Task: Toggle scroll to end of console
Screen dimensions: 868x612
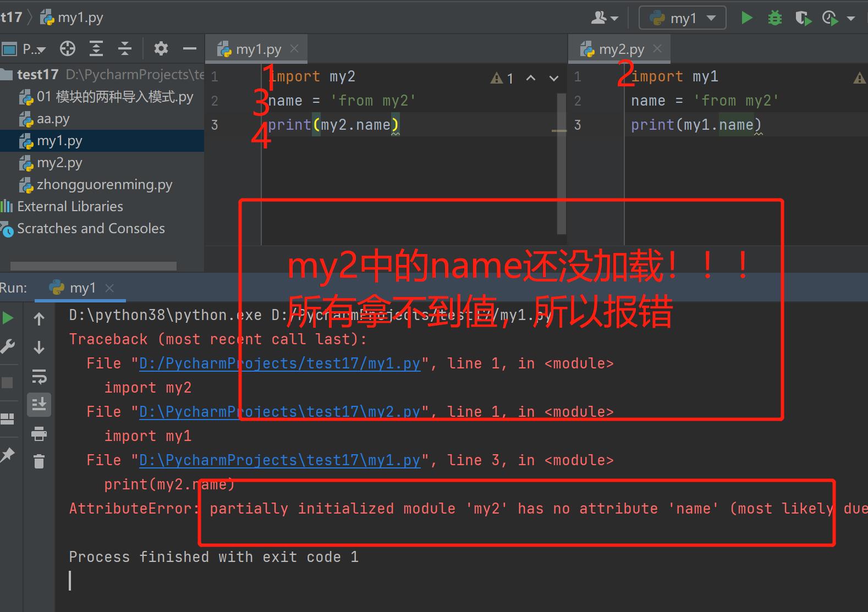Action: pos(39,405)
